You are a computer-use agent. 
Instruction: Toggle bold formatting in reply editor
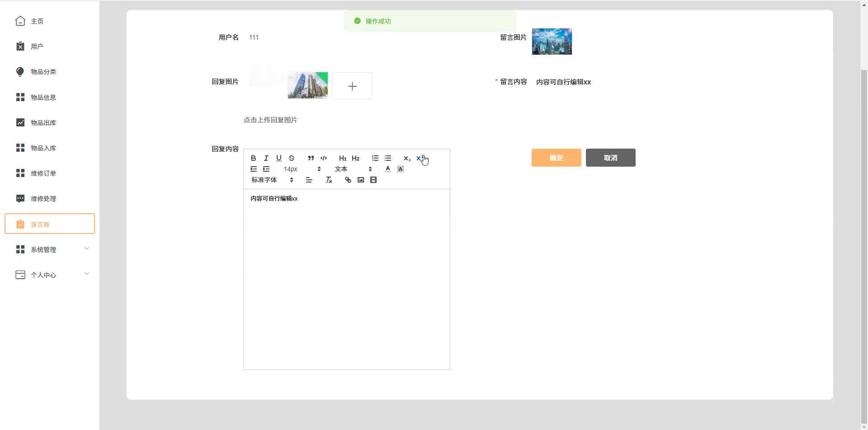pyautogui.click(x=253, y=158)
